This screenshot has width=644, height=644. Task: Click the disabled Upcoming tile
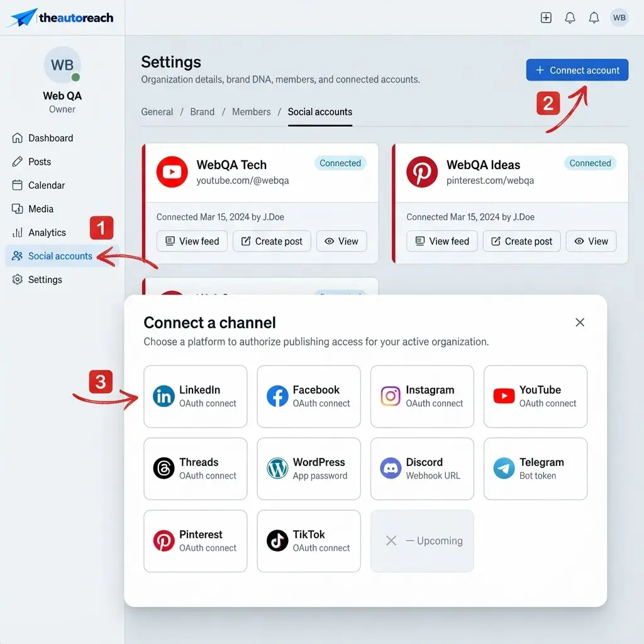coord(422,541)
